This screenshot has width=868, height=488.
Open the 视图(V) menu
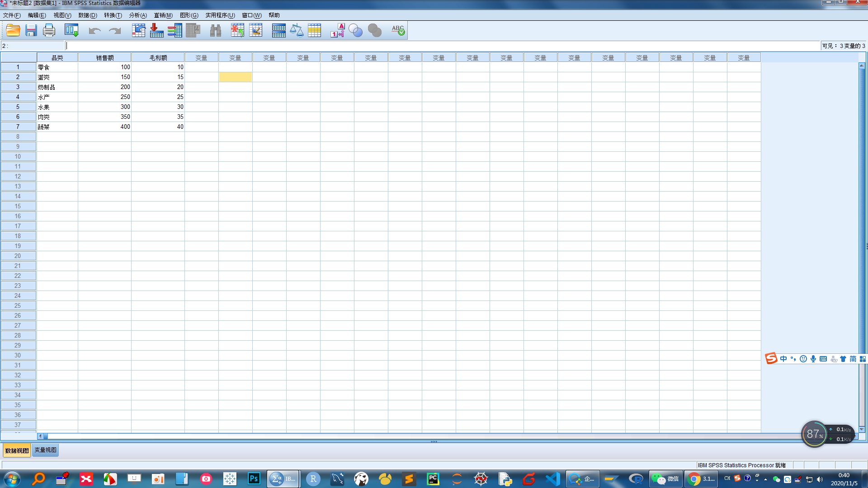click(62, 15)
